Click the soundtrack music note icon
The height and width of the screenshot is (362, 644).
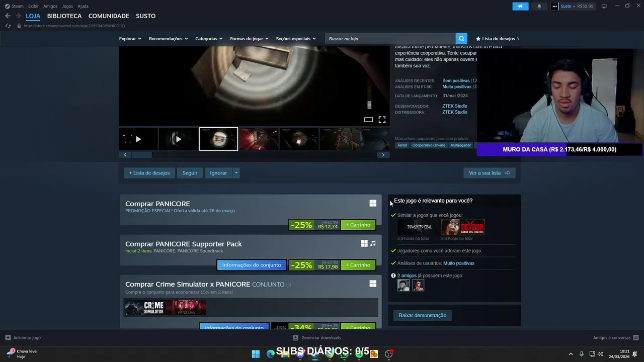(x=373, y=243)
